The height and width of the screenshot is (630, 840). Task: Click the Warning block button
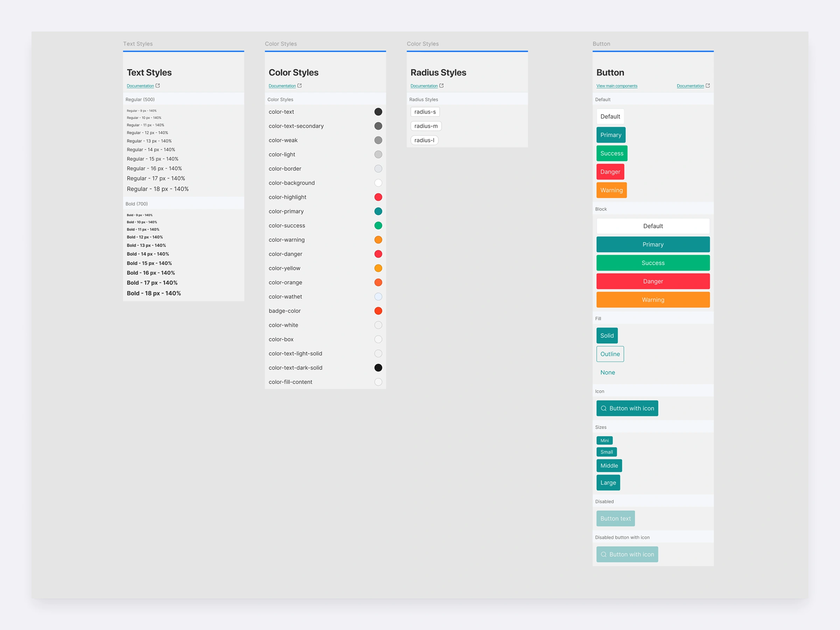pos(653,300)
